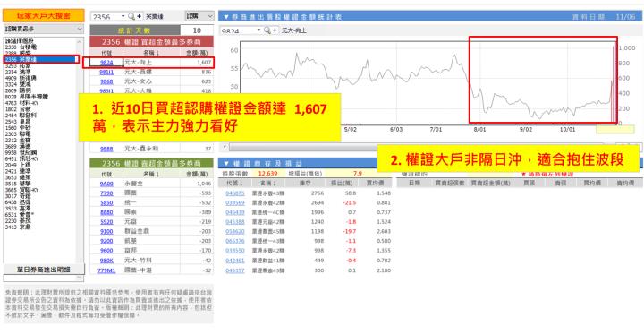This screenshot has height=334, width=644.
Task: Open warrant link 042461
Action: tap(235, 261)
